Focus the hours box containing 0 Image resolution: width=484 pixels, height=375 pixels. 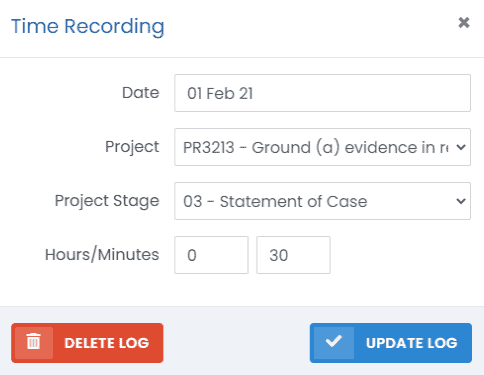tap(211, 255)
